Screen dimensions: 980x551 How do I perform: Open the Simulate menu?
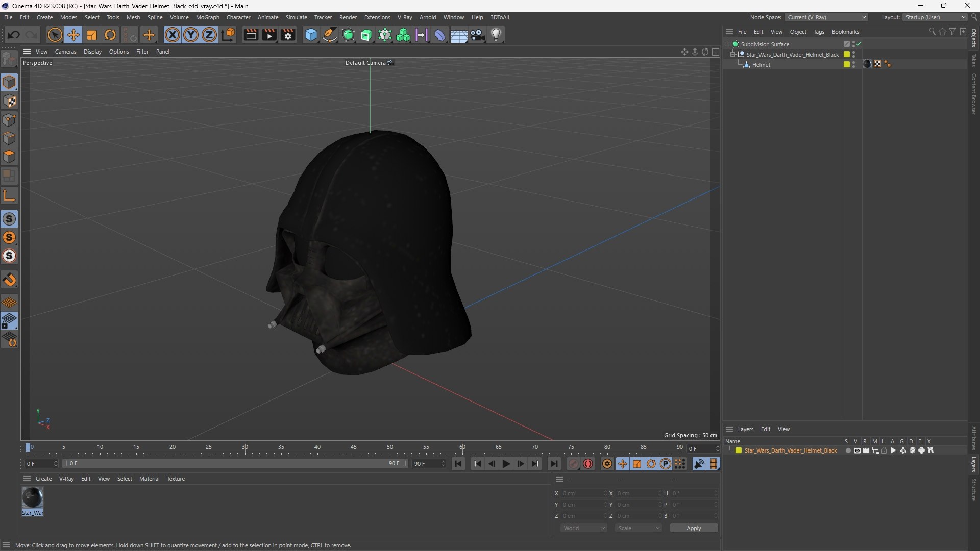[296, 17]
